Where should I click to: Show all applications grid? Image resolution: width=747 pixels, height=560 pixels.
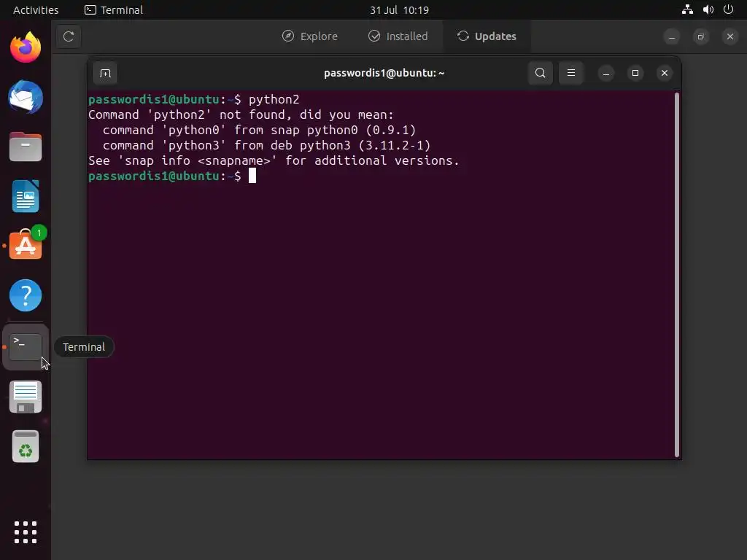tap(26, 532)
